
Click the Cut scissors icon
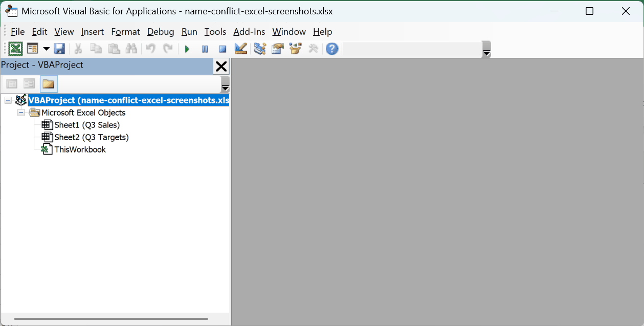point(78,49)
